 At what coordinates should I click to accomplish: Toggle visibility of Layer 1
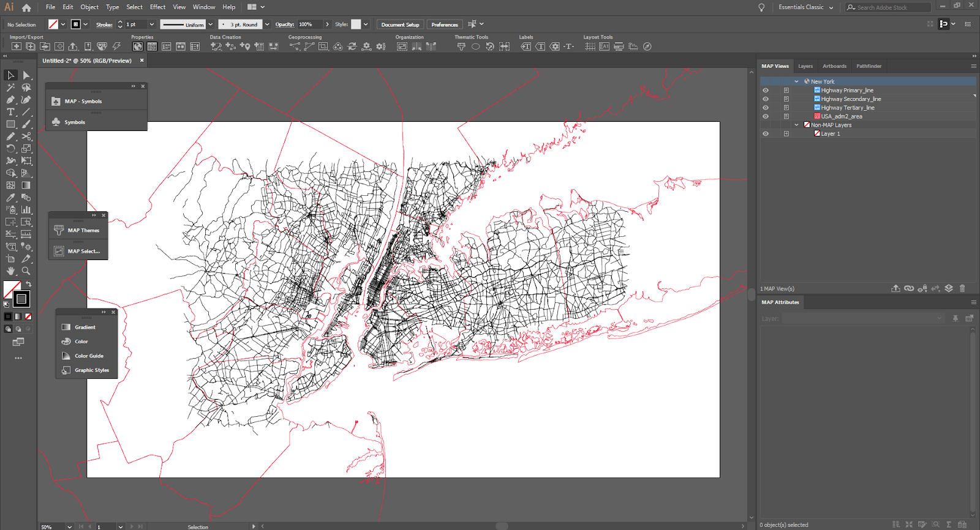pyautogui.click(x=766, y=133)
